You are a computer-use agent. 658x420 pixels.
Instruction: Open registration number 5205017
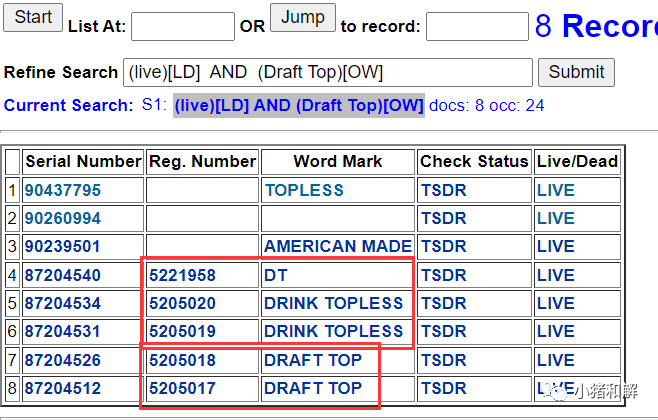(x=182, y=389)
